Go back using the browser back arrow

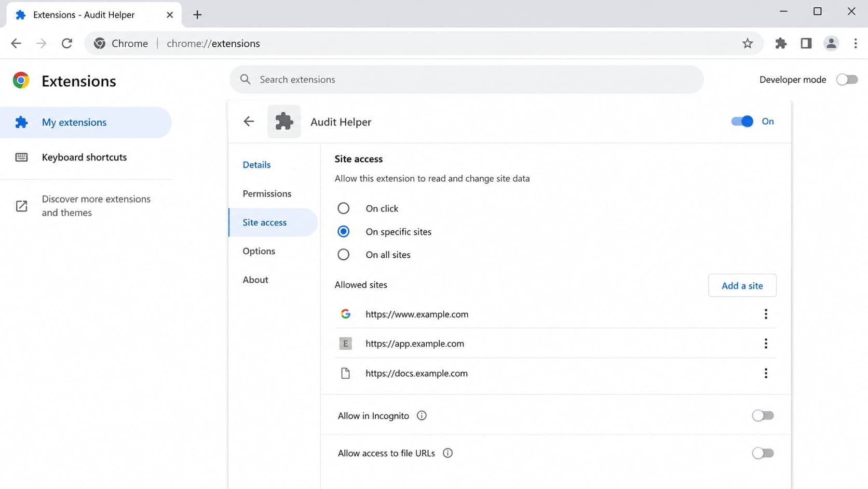[16, 43]
